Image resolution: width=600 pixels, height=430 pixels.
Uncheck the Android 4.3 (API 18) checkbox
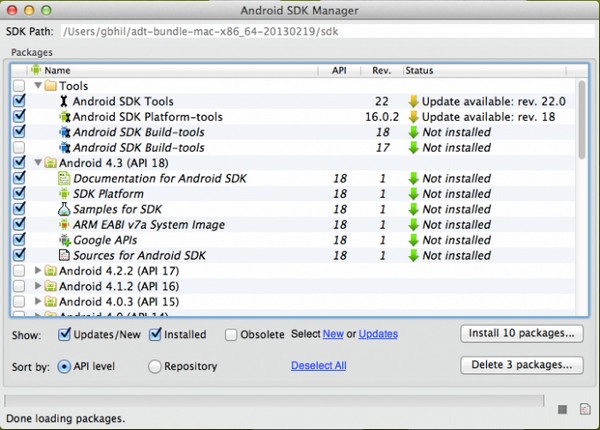[x=19, y=162]
